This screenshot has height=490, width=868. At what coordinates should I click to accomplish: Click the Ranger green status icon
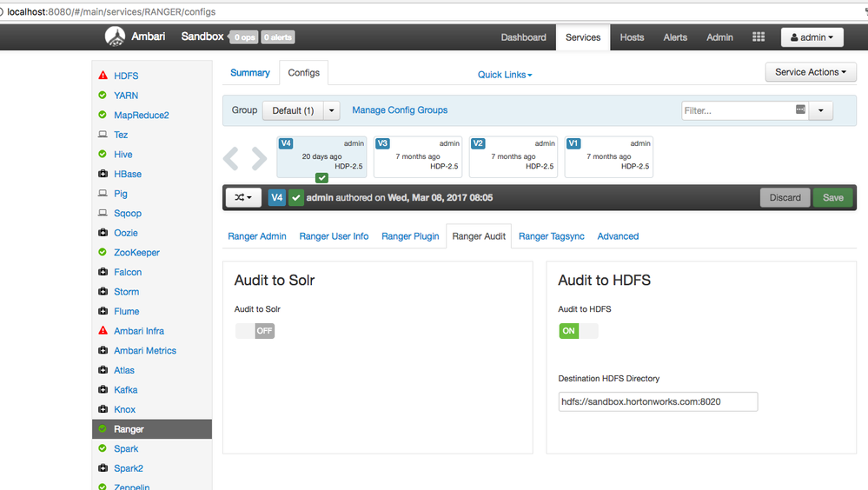click(x=103, y=428)
